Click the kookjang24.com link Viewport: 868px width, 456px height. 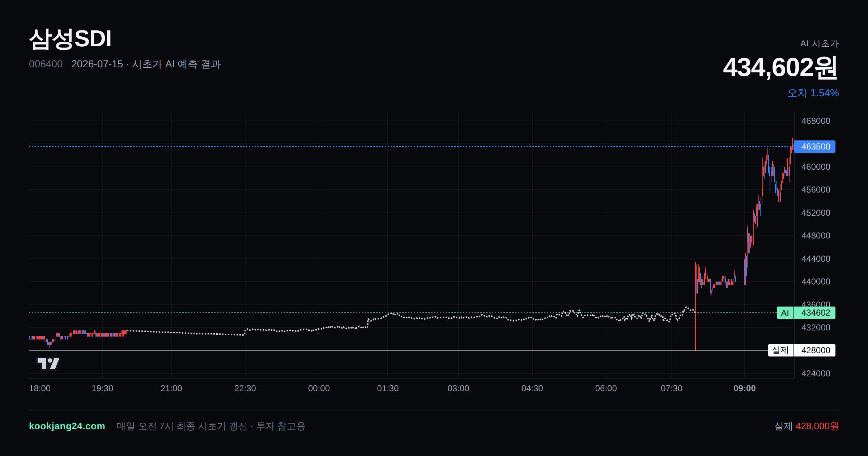click(67, 426)
